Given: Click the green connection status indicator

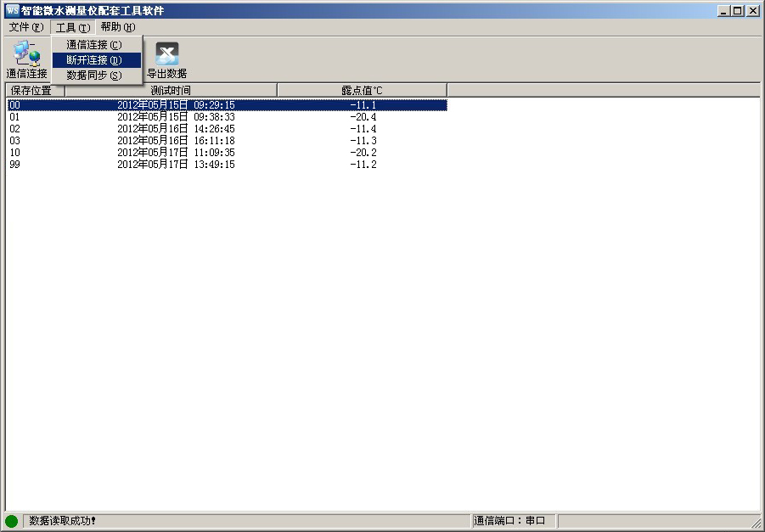Looking at the screenshot, I should (11, 521).
